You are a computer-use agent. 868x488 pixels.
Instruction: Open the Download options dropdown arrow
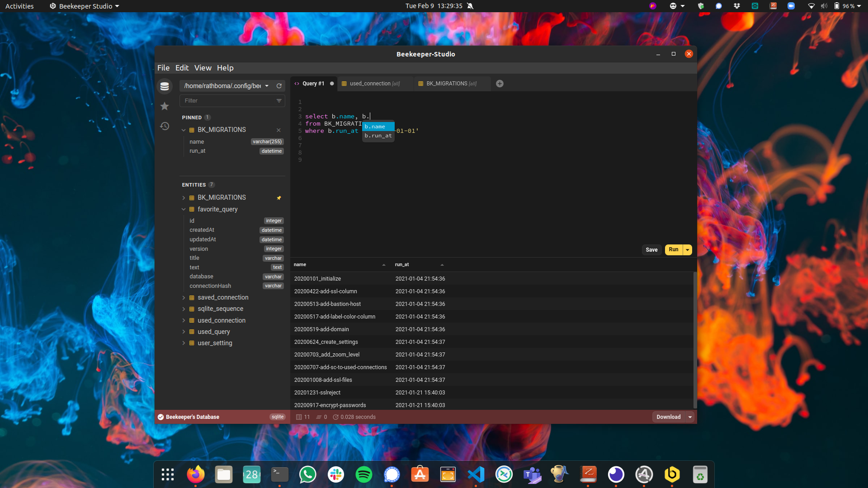pos(690,417)
